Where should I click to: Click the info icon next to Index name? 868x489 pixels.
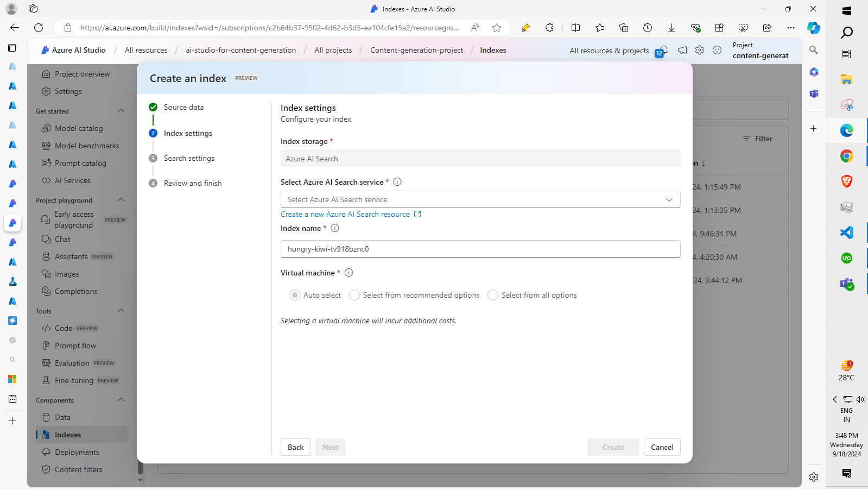(x=335, y=228)
